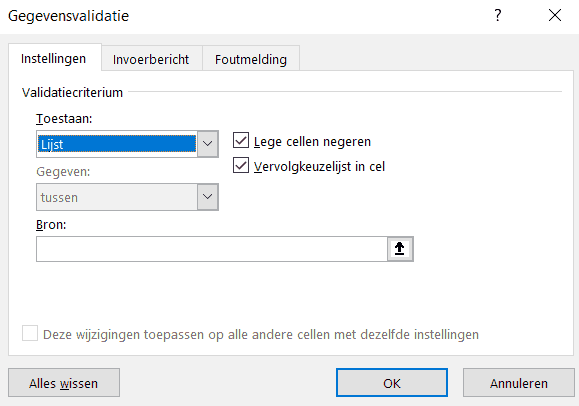Viewport: 579px width, 406px height.
Task: Click the Bron label text
Action: point(51,224)
